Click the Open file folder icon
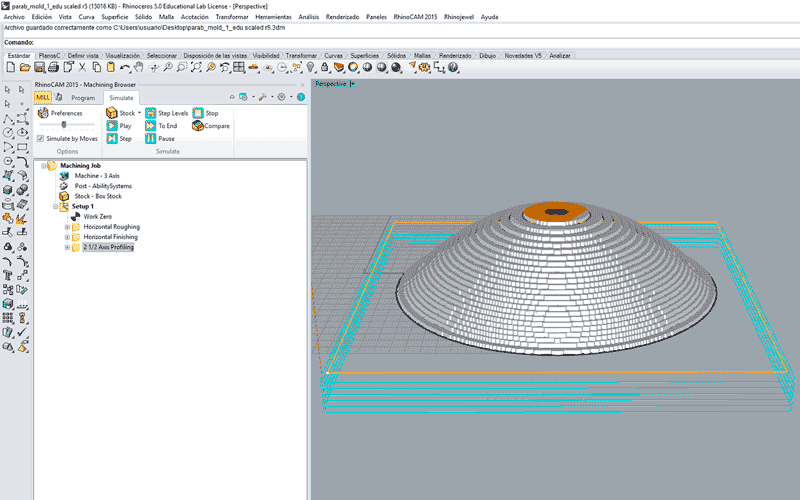The height and width of the screenshot is (500, 800). (x=26, y=67)
